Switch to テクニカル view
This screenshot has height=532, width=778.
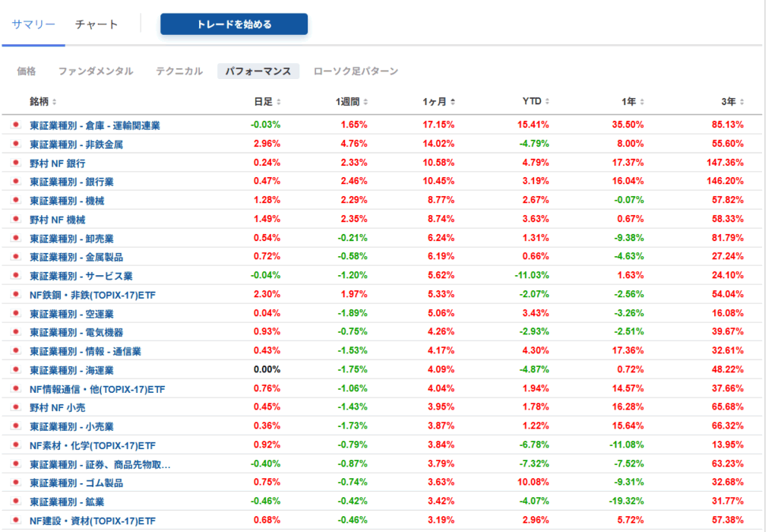click(179, 71)
